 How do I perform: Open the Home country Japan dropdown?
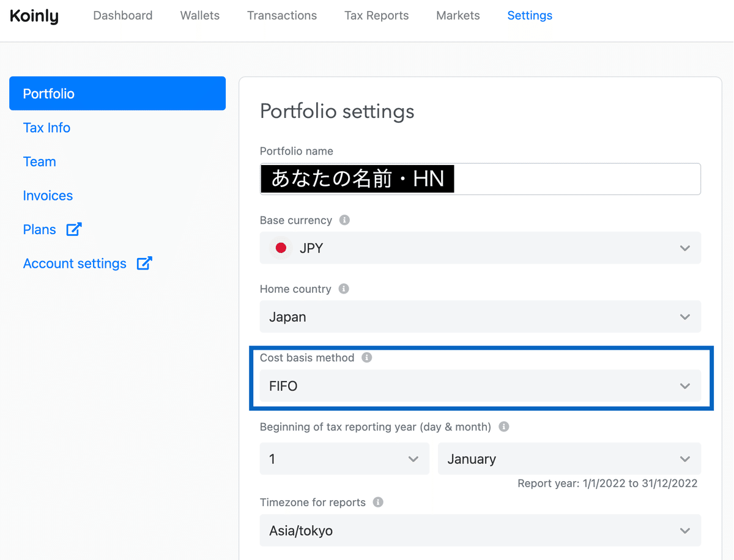[480, 317]
